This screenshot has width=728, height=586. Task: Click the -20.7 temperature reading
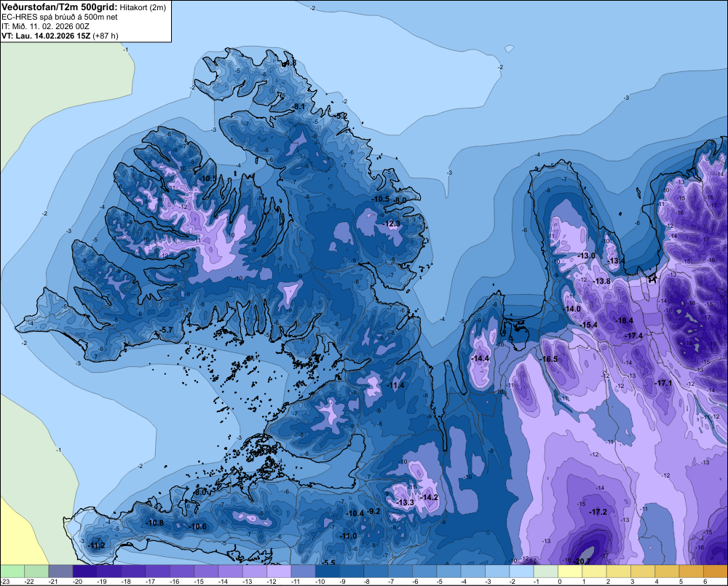[x=582, y=561]
